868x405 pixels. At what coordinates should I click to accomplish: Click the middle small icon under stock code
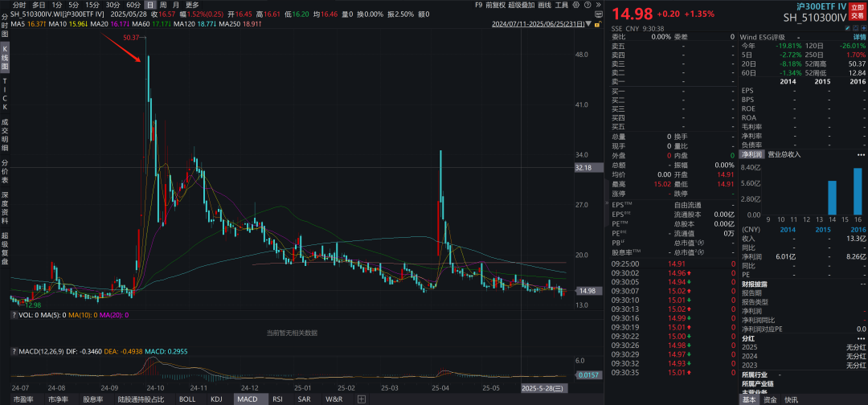pos(855,27)
